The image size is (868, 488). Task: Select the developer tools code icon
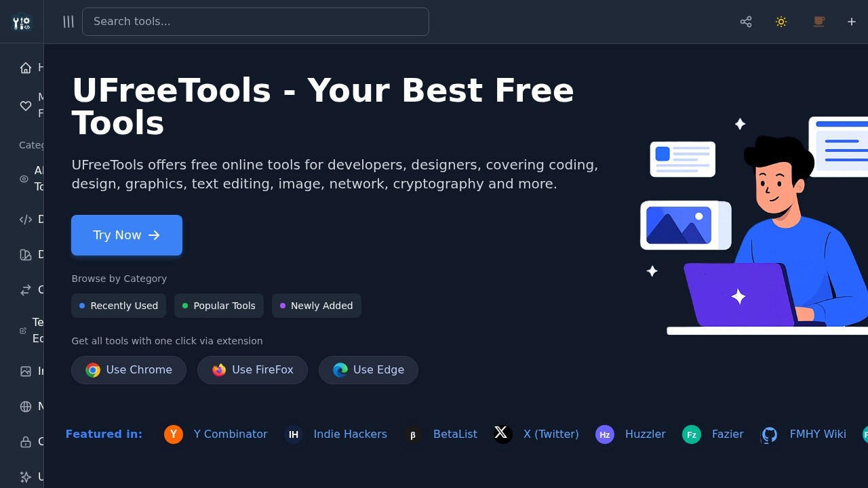(x=25, y=219)
